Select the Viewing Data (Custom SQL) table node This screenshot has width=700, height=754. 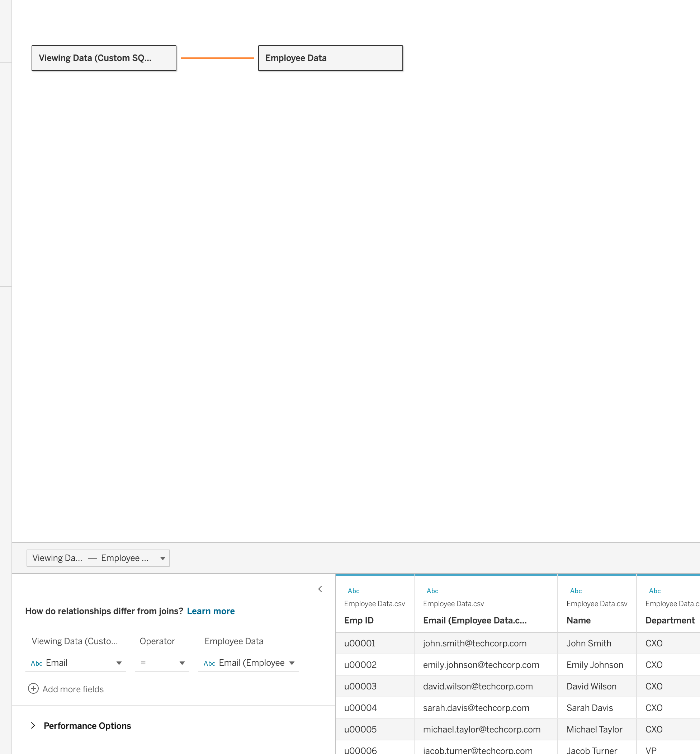pos(103,58)
